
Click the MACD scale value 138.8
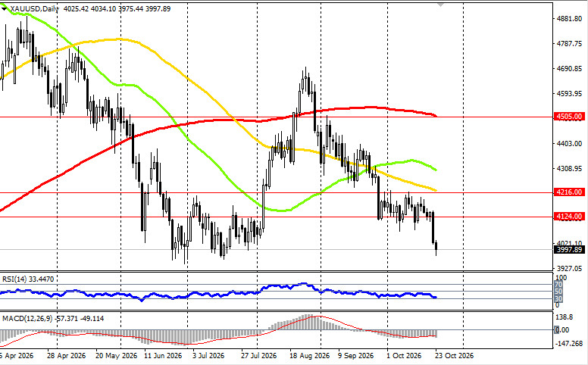click(x=564, y=317)
